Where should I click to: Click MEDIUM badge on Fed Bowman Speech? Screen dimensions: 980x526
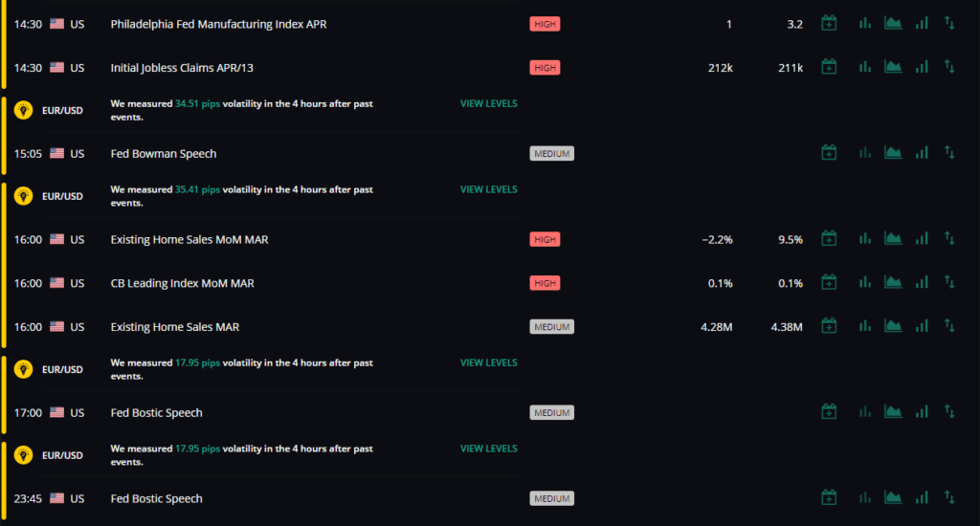click(552, 154)
